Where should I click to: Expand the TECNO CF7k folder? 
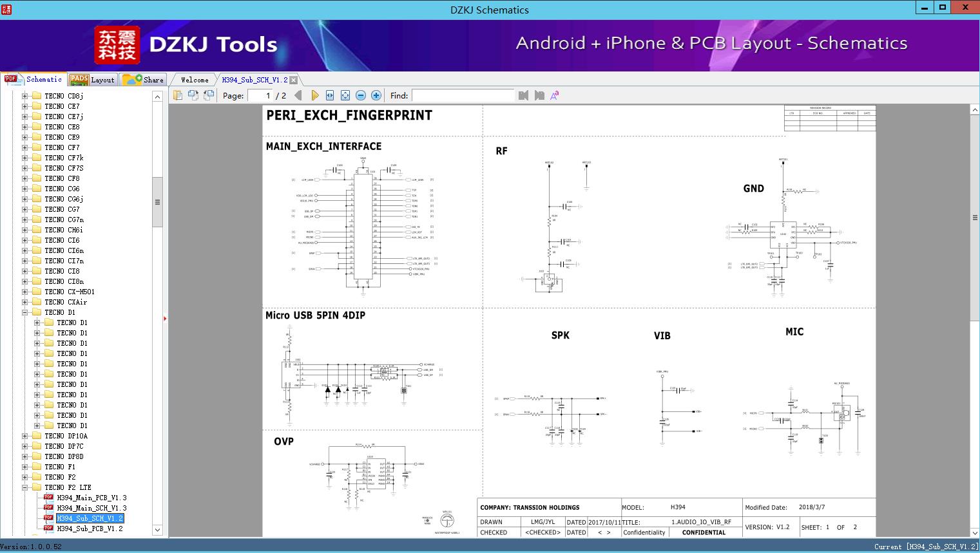coord(24,158)
